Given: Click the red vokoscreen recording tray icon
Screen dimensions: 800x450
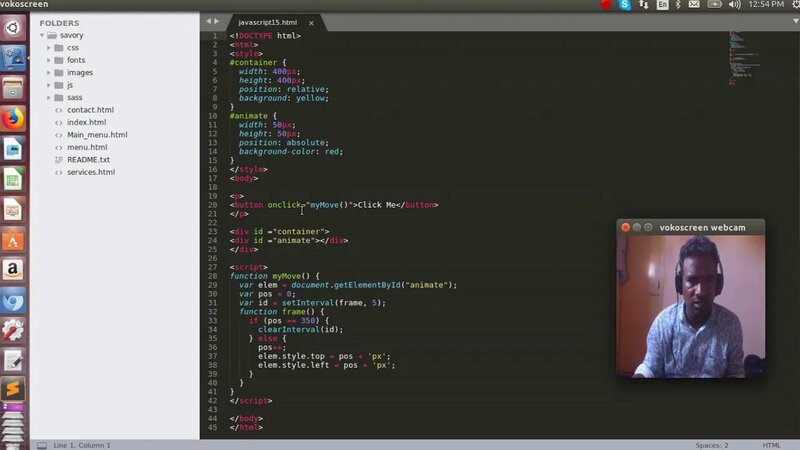Looking at the screenshot, I should (x=606, y=5).
